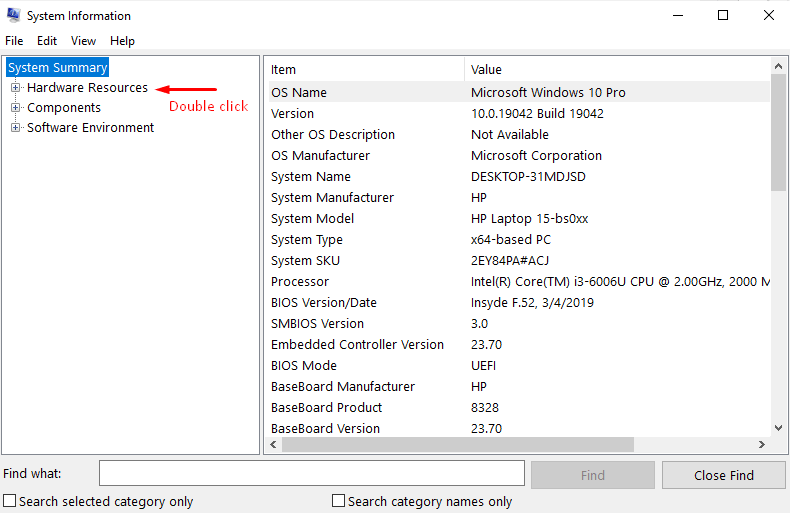Click the BaseBoard Manufacturer item
The height and width of the screenshot is (513, 790).
(343, 387)
